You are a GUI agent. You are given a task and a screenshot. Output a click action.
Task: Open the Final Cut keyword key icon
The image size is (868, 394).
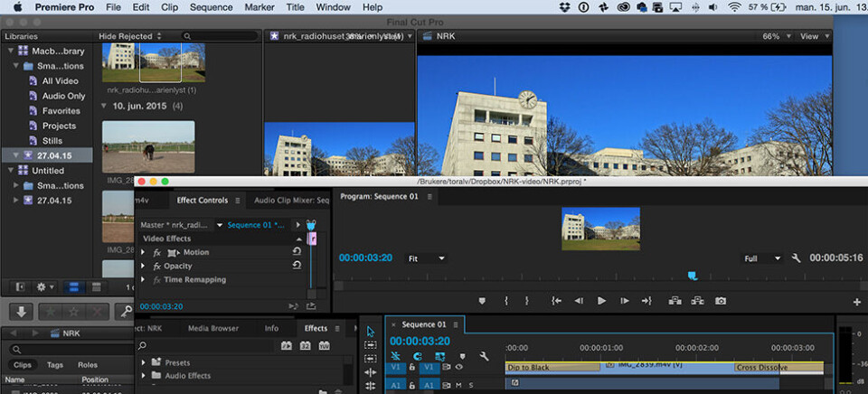pos(125,312)
